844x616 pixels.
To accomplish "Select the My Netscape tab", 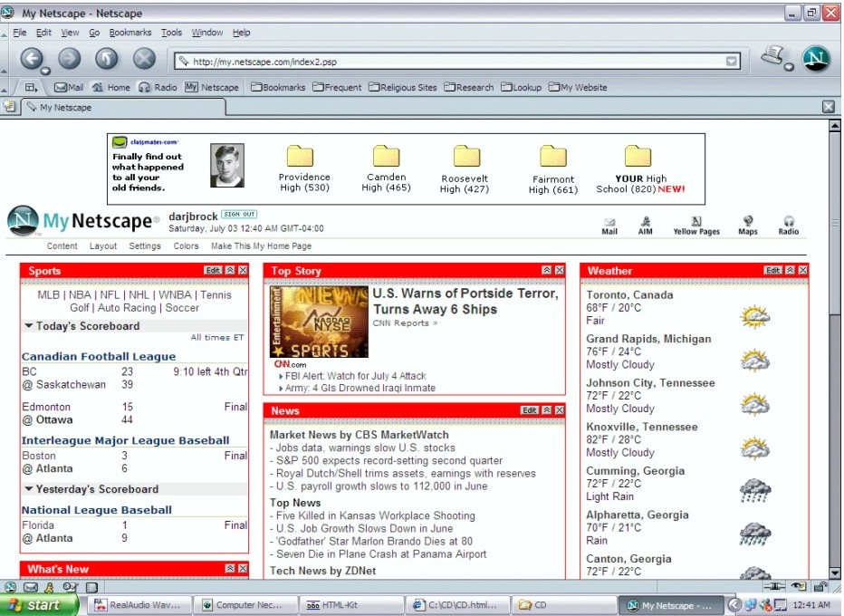I will 123,107.
